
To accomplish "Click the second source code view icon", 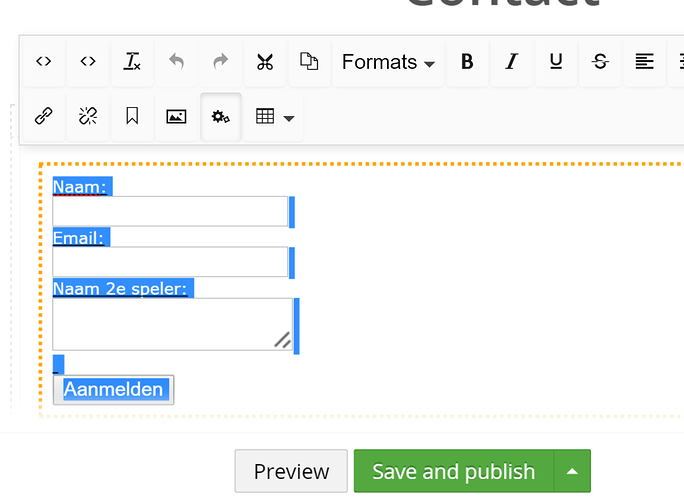I will (x=88, y=62).
